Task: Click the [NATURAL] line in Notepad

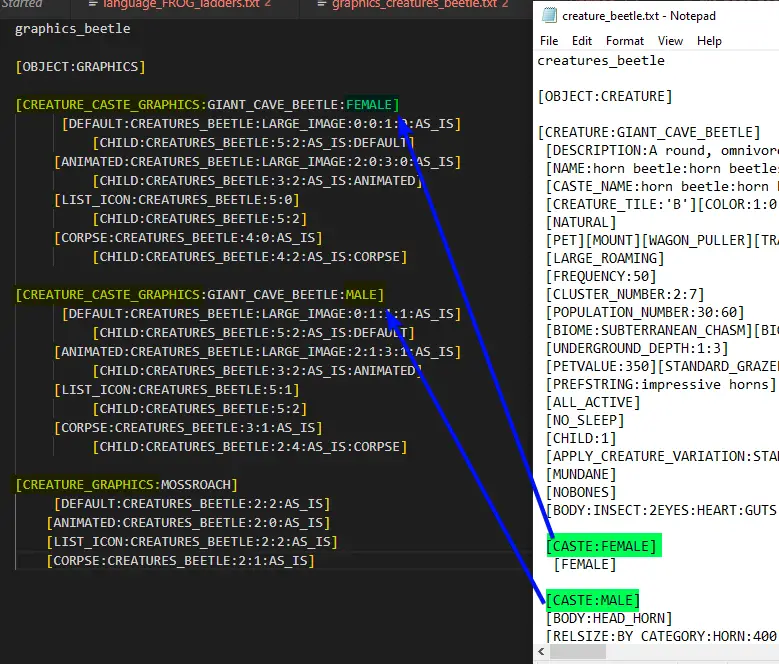Action: click(581, 222)
